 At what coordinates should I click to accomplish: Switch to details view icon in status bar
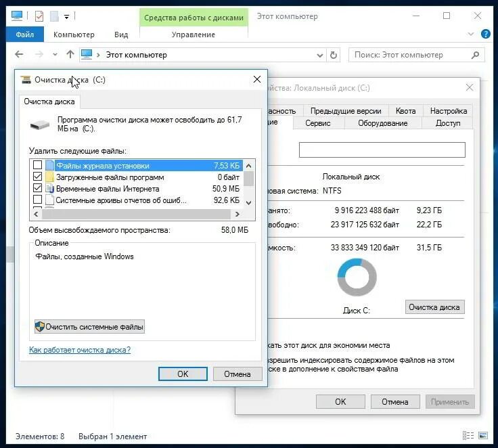coord(468,435)
